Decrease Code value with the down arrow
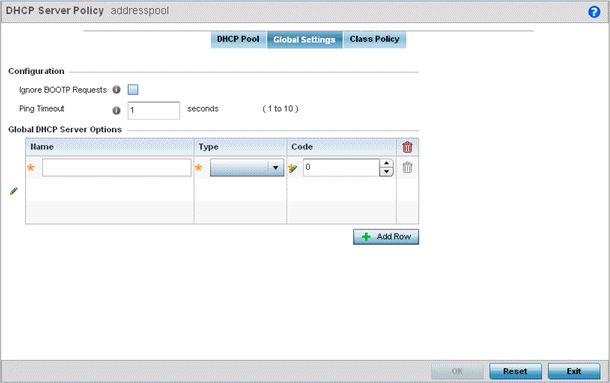Screen dimensions: 610x383 (x=386, y=172)
